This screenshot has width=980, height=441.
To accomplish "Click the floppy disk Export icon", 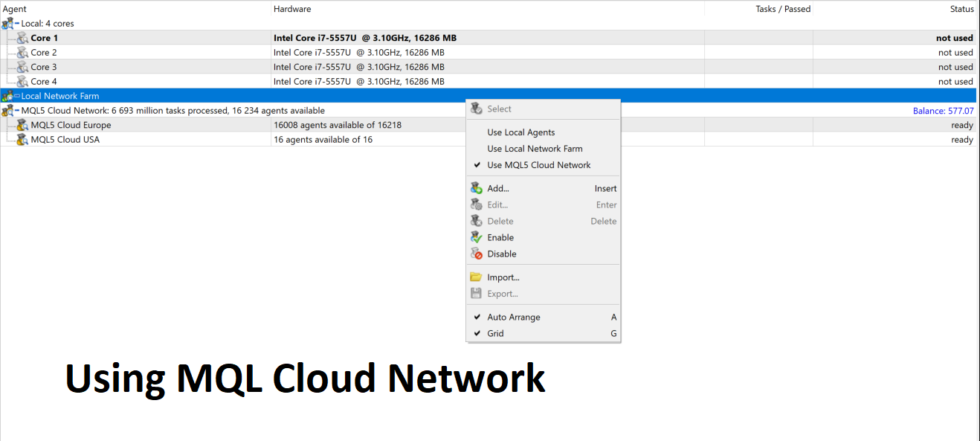I will (477, 294).
